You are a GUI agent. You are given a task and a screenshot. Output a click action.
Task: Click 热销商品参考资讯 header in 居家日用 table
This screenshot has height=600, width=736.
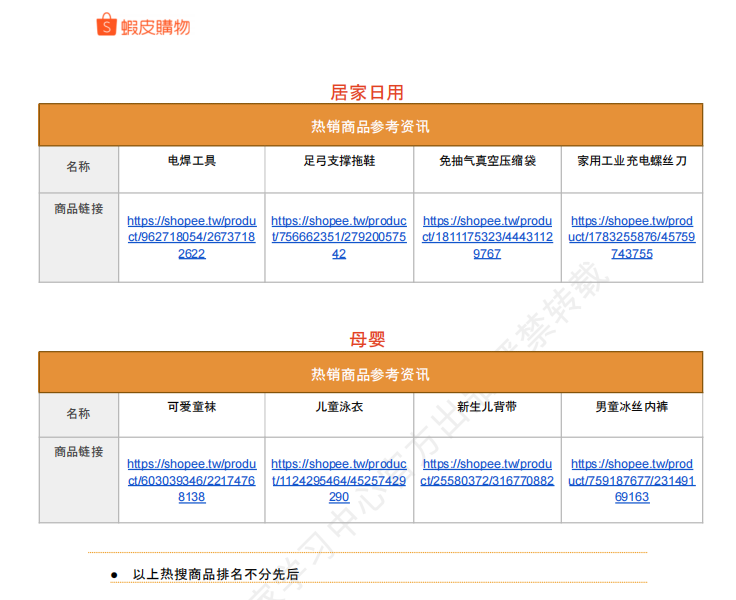[370, 126]
